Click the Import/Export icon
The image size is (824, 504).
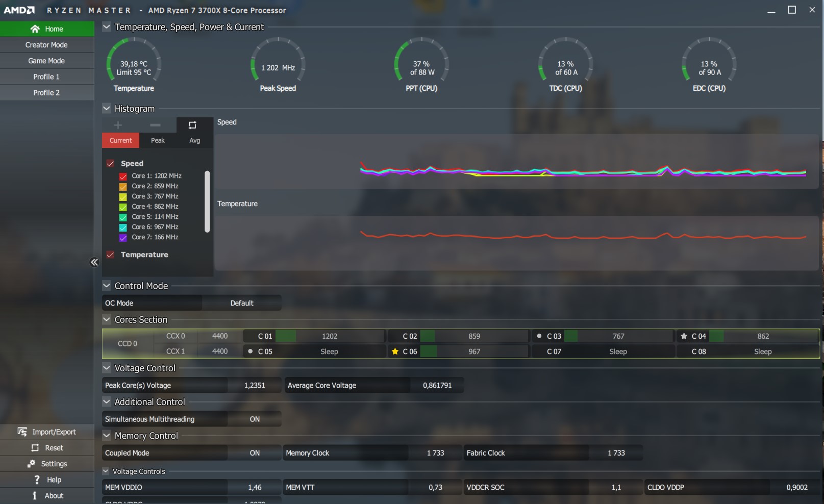[22, 432]
